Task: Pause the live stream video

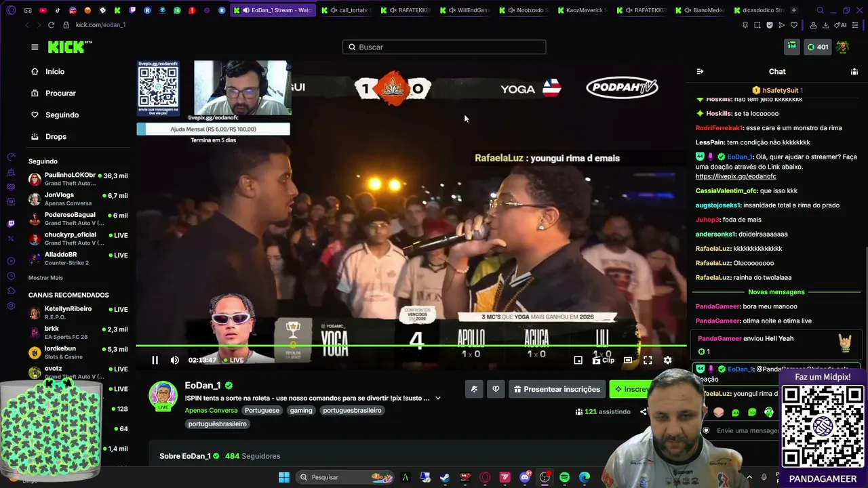Action: (x=155, y=360)
